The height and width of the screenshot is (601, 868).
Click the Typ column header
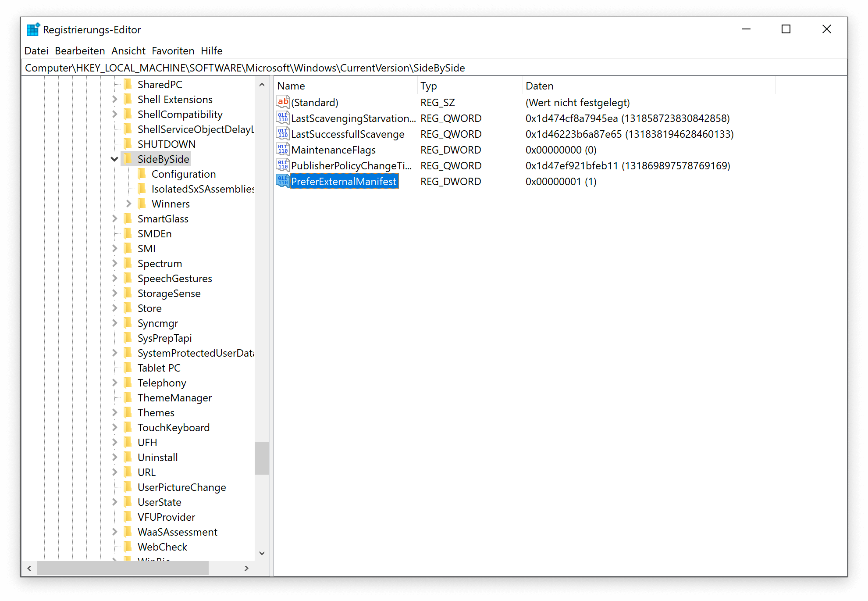point(428,86)
